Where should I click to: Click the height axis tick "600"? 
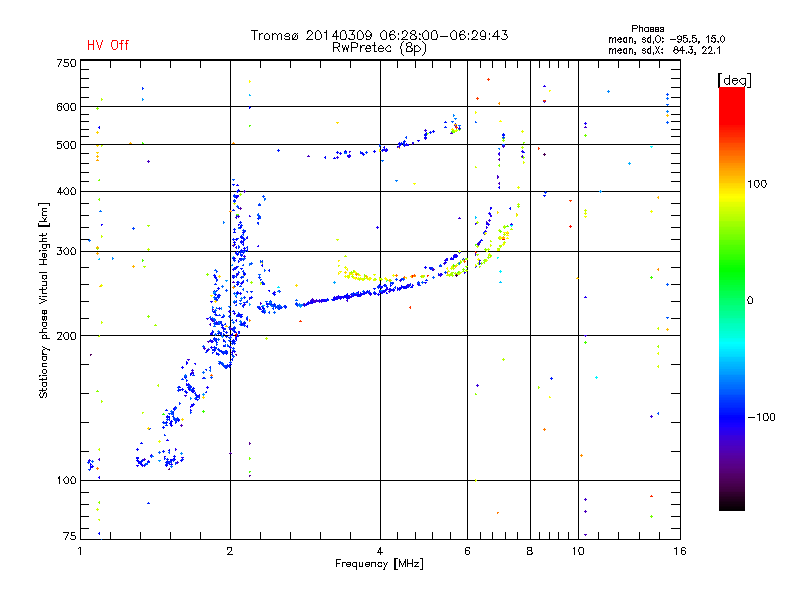click(x=66, y=107)
